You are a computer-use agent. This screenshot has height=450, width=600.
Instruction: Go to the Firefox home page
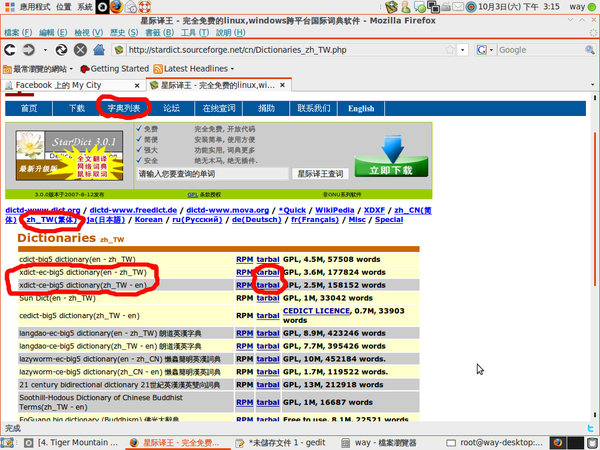(x=99, y=50)
